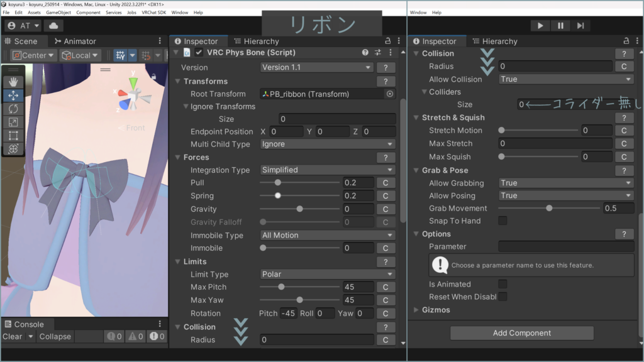Adjust the Grab Movement slider handle
The width and height of the screenshot is (644, 362).
coord(549,208)
